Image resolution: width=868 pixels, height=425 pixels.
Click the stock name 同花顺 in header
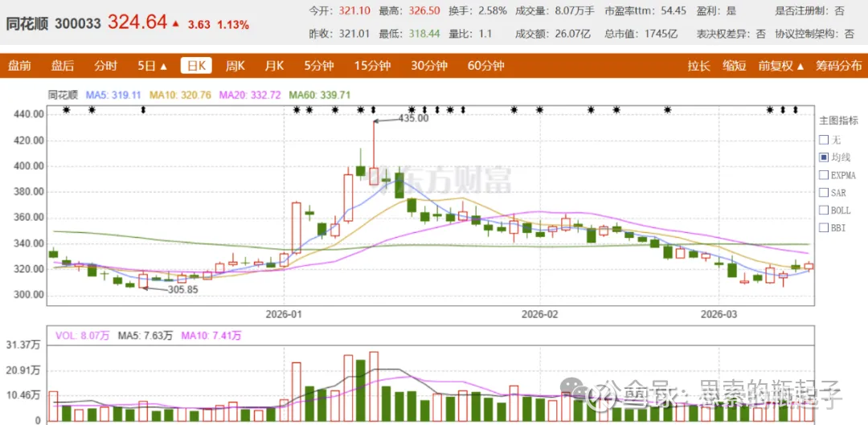pyautogui.click(x=27, y=24)
